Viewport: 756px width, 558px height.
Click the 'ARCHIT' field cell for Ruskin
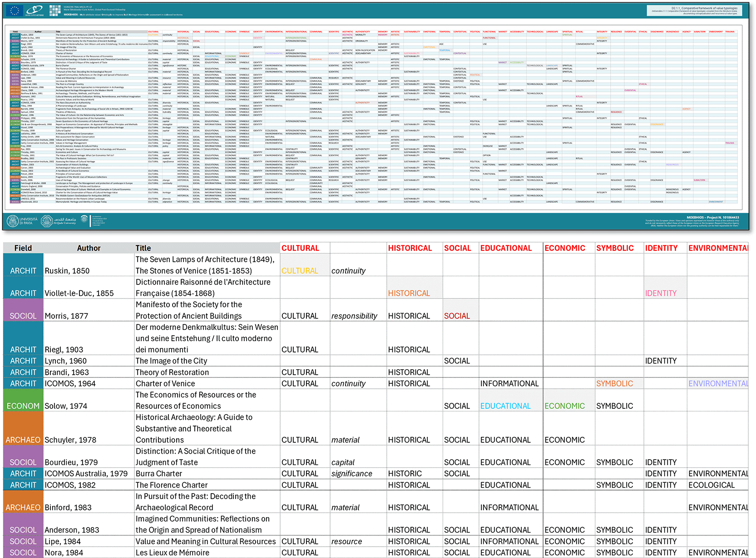tap(23, 265)
